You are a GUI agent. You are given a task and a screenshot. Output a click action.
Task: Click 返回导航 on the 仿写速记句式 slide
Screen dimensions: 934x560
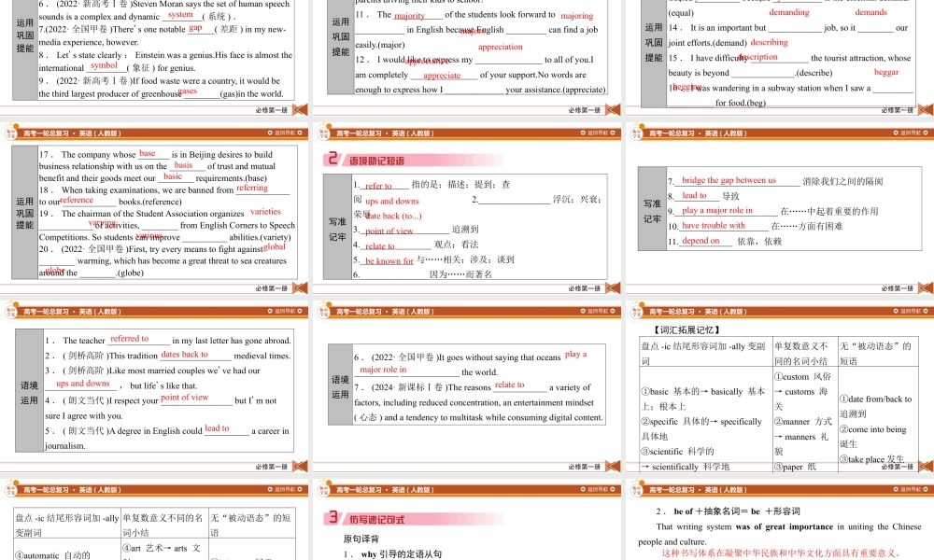[598, 489]
